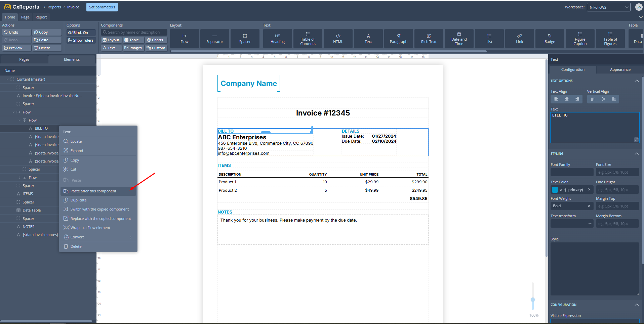Click the primary text color swatch
644x324 pixels.
point(555,190)
